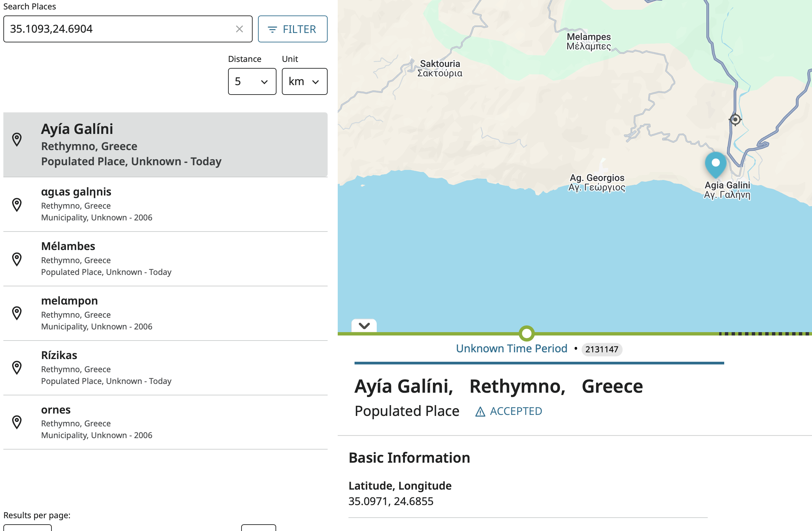Screen dimensions: 812x531
Task: Click the pin icon next to Rízikas
Action: tap(17, 367)
